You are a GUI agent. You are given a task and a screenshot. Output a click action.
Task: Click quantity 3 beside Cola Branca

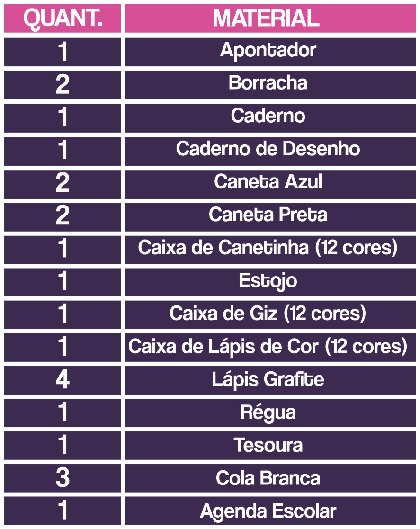63,478
